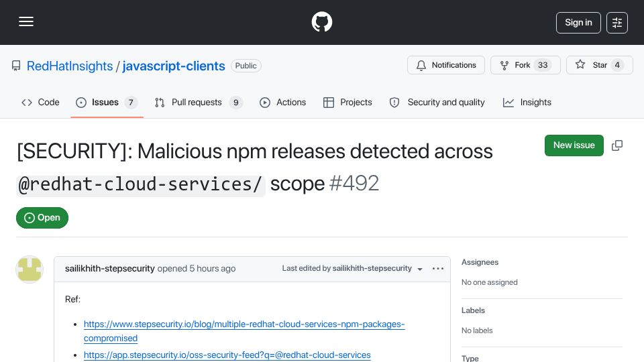Open the hamburger navigation menu

[x=26, y=21]
